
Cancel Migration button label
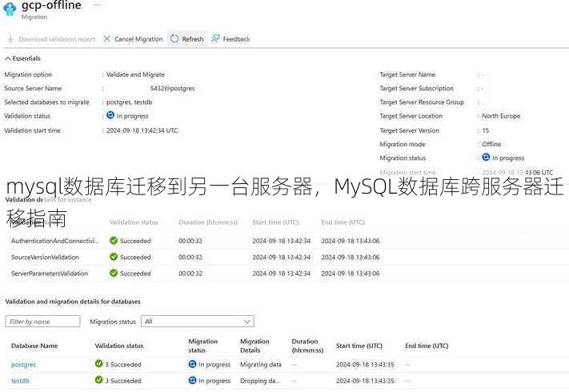click(138, 39)
